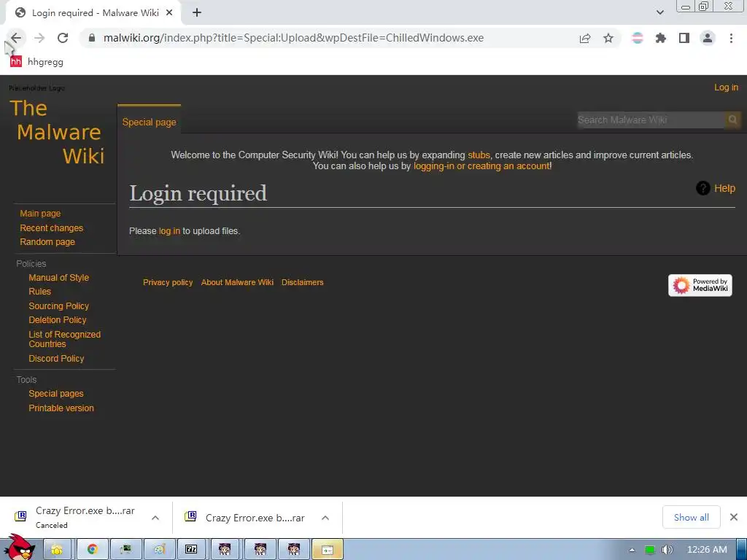
Task: Open Chrome from the taskbar
Action: [x=93, y=550]
